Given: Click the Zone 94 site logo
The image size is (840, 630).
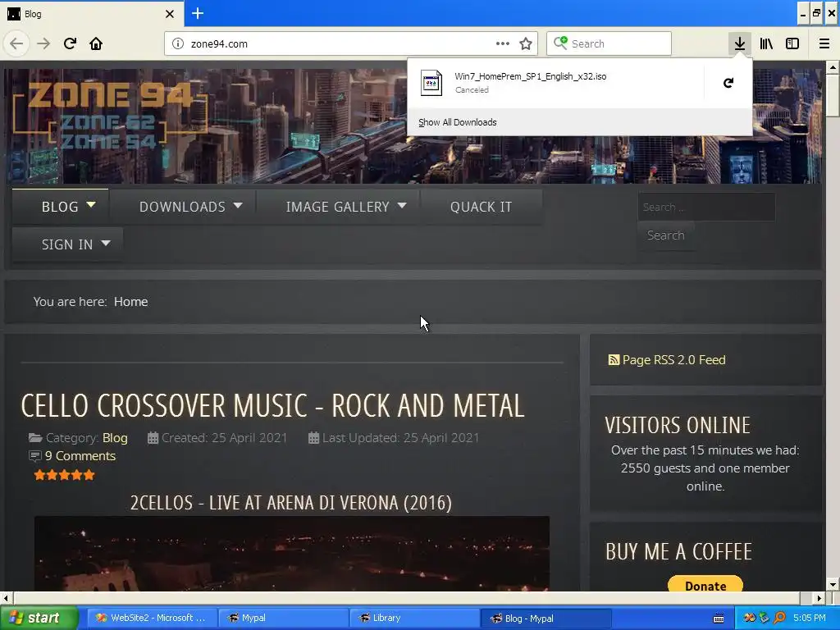Looking at the screenshot, I should point(109,116).
